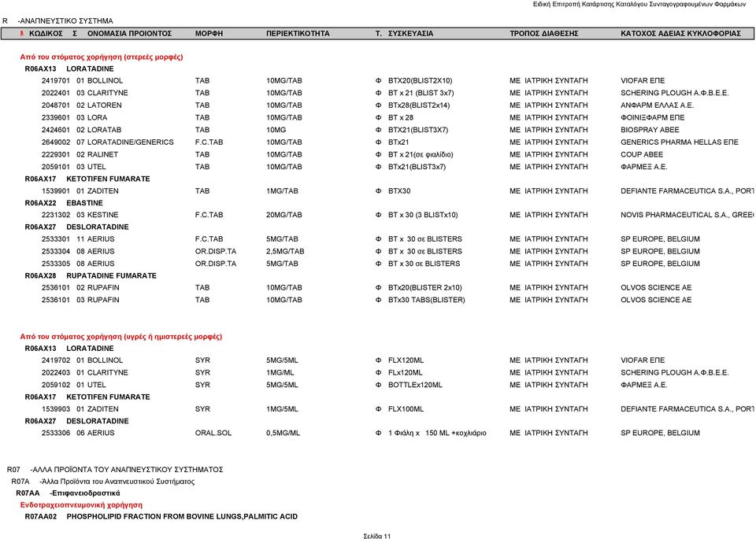Click packaging BTX20(BLIST2X10)

421,81
